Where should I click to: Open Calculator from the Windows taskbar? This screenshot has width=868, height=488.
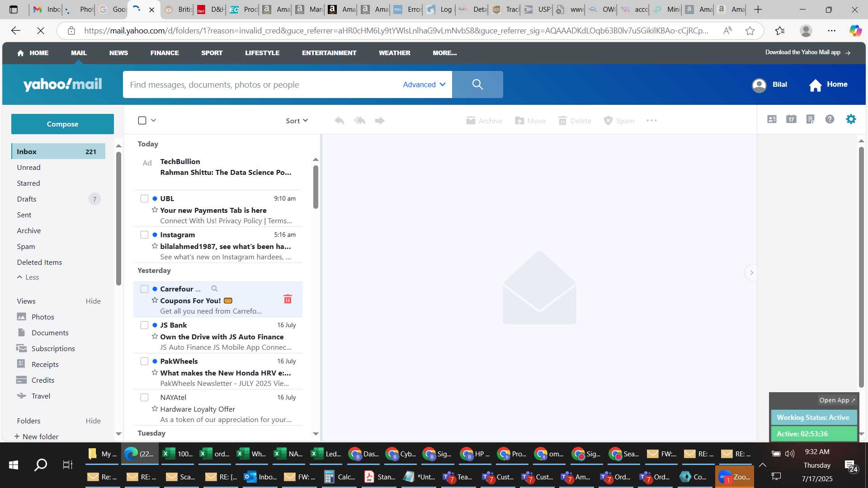pyautogui.click(x=340, y=477)
